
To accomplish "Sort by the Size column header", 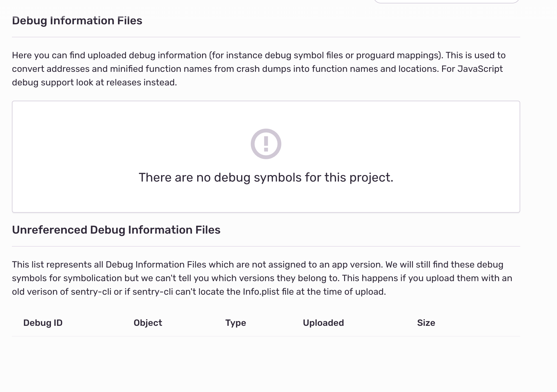I will click(x=426, y=323).
